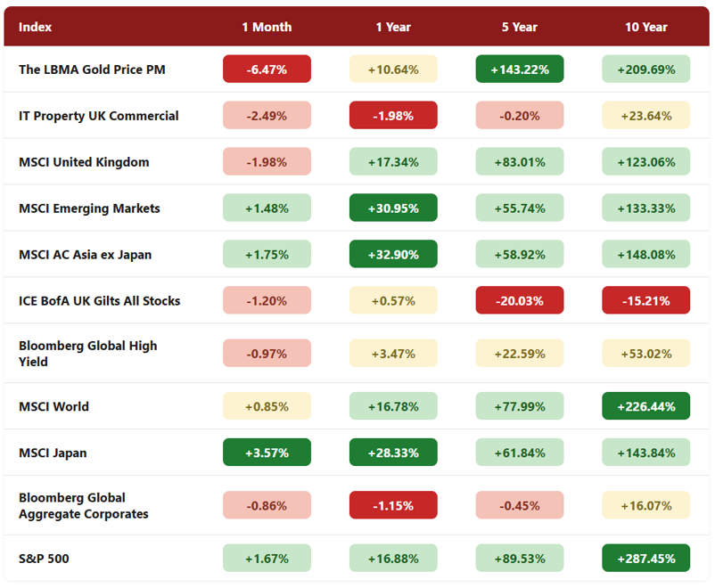Select the +32.90% Asia ex Japan cell
Viewport: 715px width, 588px height.
(x=393, y=253)
